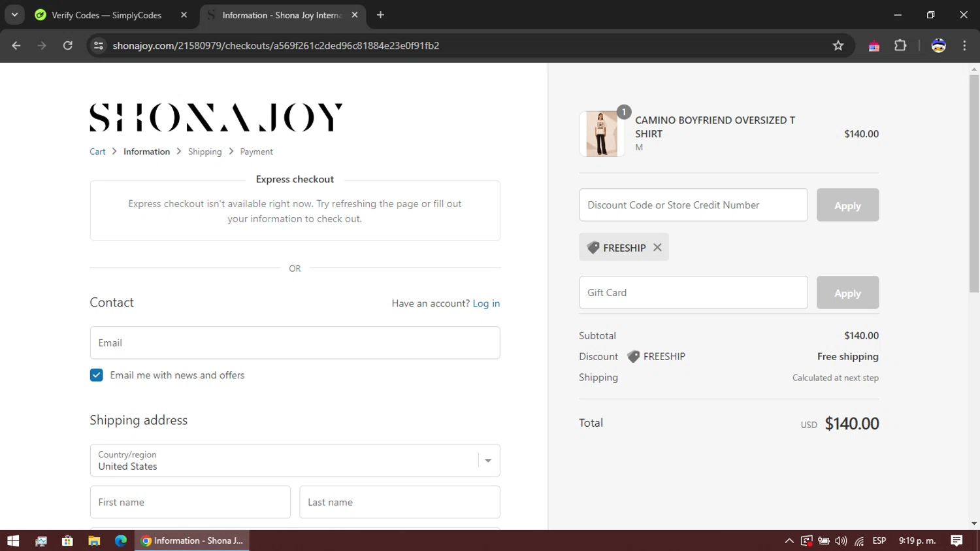Open the volume control in the tray

[x=841, y=541]
